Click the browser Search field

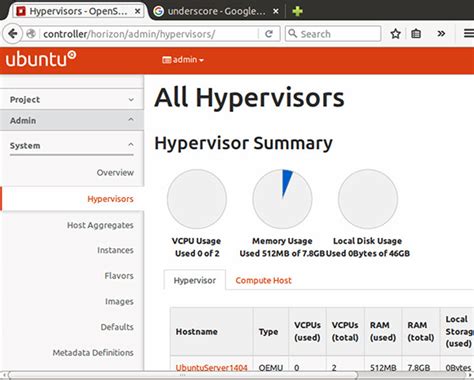click(333, 34)
